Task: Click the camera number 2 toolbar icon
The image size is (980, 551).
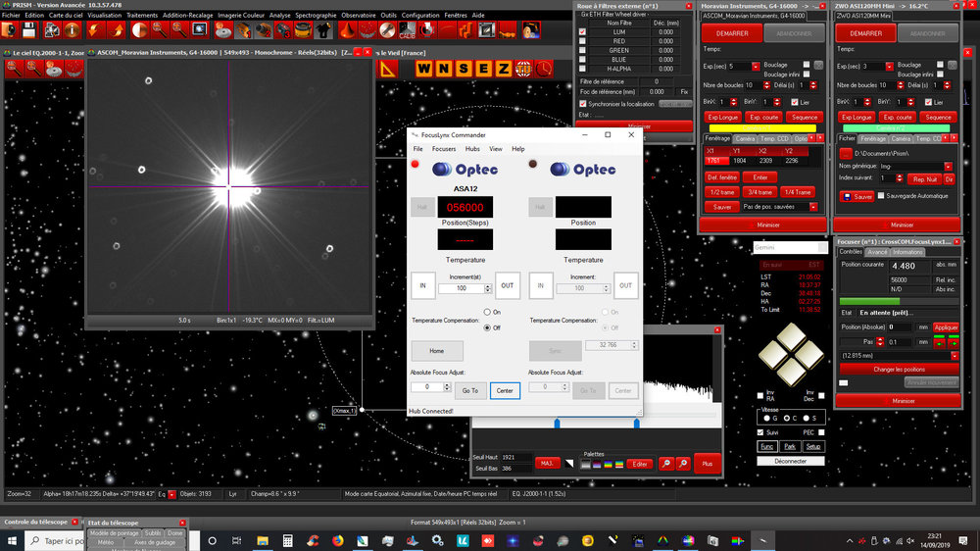Action: click(263, 30)
